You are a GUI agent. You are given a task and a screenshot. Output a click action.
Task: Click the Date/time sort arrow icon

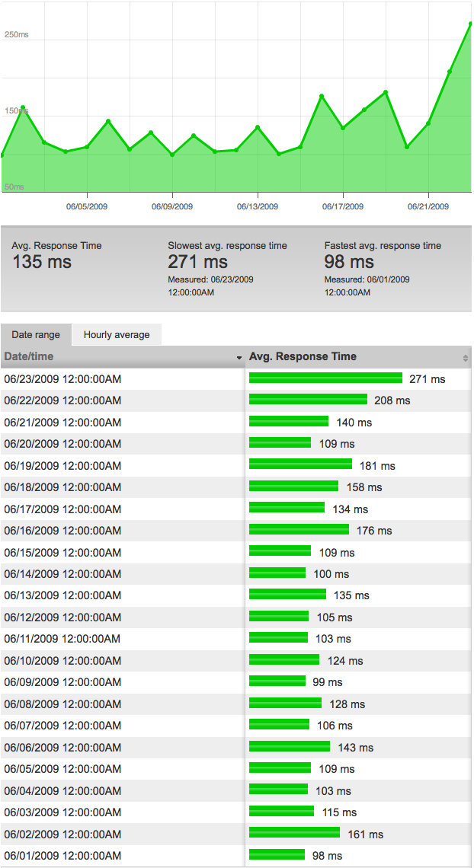pos(239,358)
